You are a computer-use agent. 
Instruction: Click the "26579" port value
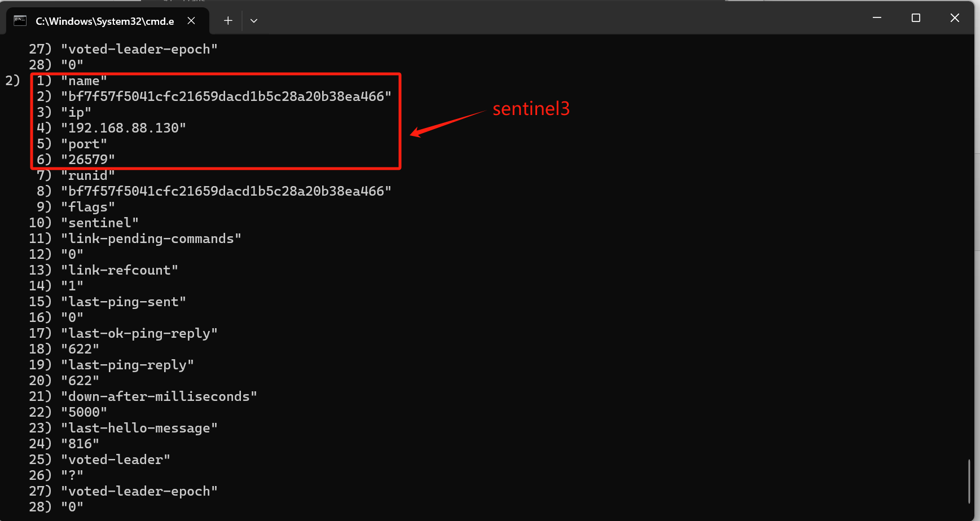point(88,160)
